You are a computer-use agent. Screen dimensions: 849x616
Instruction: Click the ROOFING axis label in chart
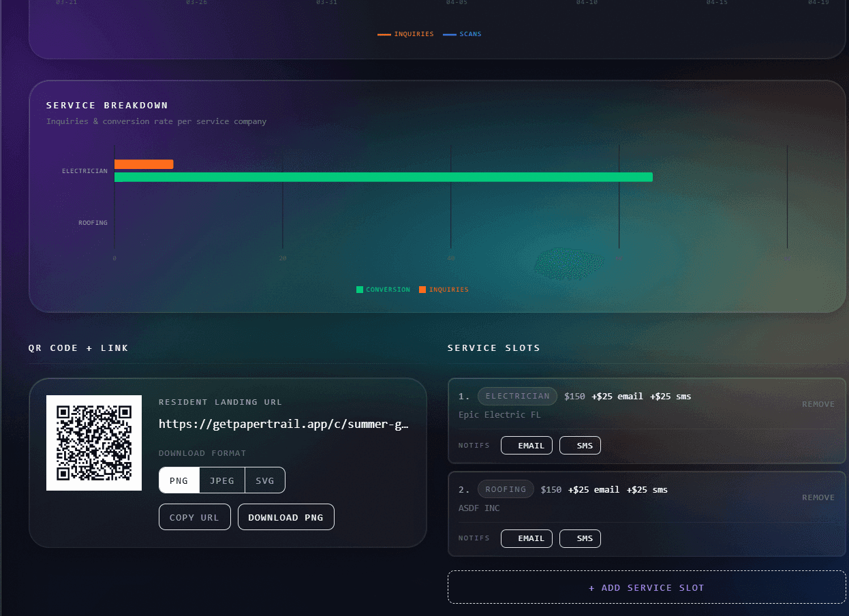pos(93,223)
